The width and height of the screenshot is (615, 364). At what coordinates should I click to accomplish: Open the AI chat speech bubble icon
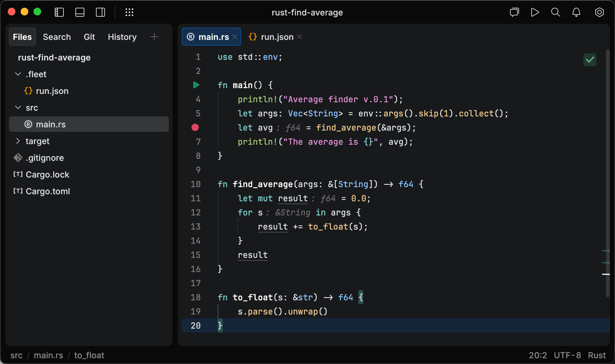(x=514, y=12)
